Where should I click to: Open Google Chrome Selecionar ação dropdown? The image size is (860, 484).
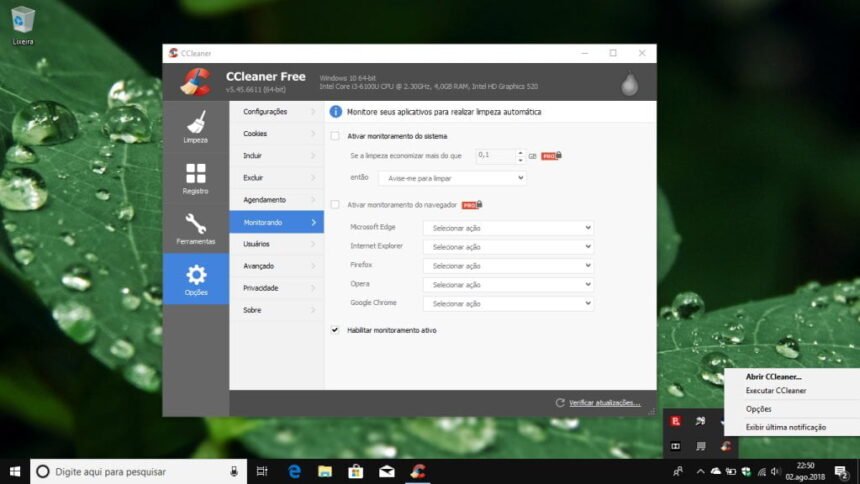508,303
